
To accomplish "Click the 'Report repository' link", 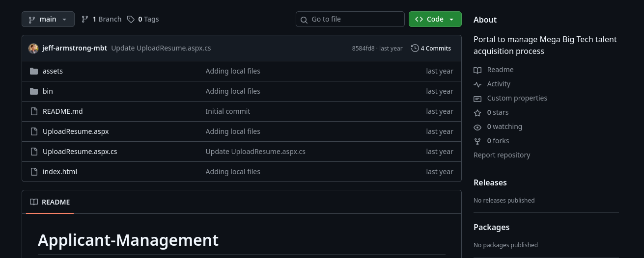I will click(x=502, y=155).
